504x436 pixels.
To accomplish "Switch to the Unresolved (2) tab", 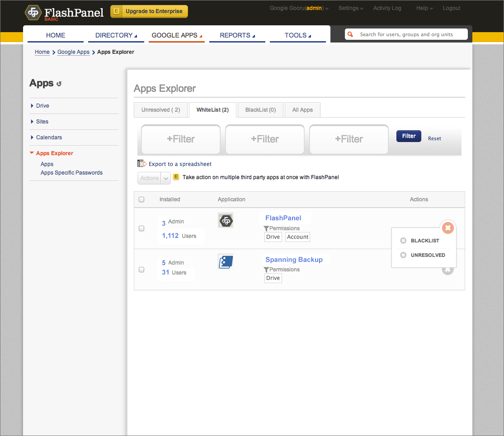I will pyautogui.click(x=161, y=110).
